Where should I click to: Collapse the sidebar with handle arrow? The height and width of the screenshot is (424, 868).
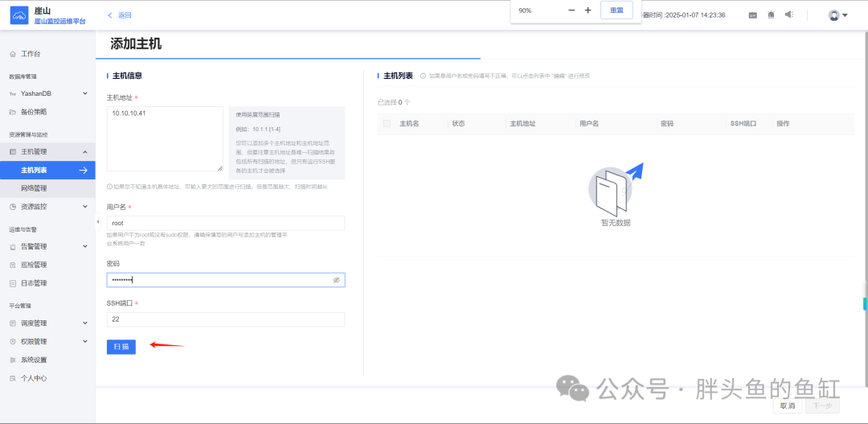(x=97, y=222)
